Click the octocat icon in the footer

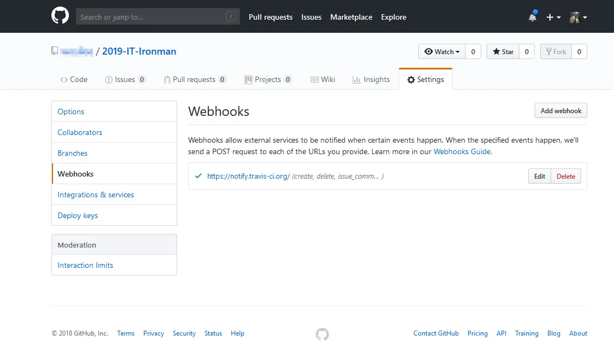pos(322,334)
